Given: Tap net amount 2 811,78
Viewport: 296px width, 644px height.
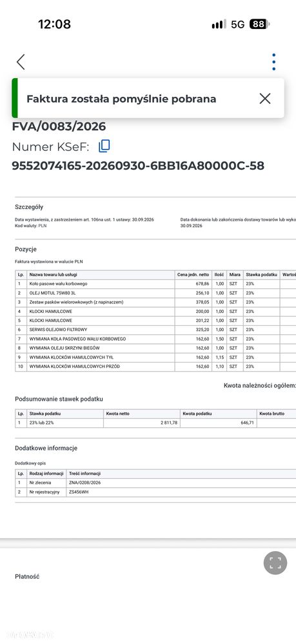Looking at the screenshot, I should tap(169, 423).
